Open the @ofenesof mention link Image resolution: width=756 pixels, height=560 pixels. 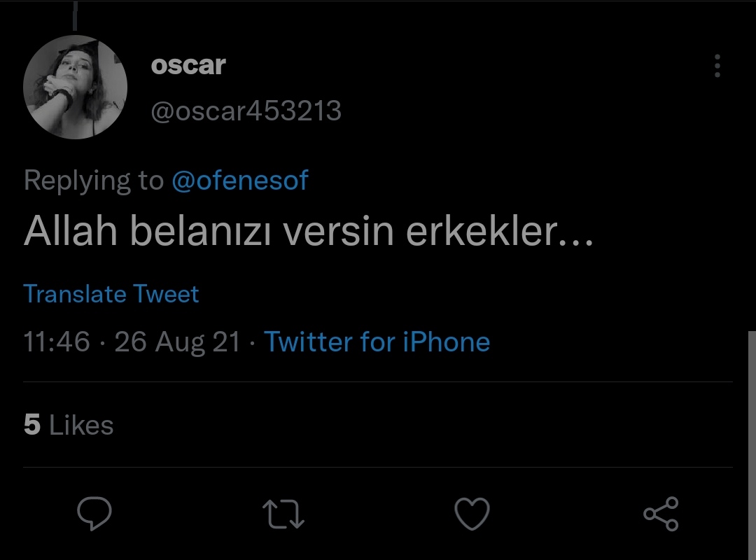(x=240, y=181)
